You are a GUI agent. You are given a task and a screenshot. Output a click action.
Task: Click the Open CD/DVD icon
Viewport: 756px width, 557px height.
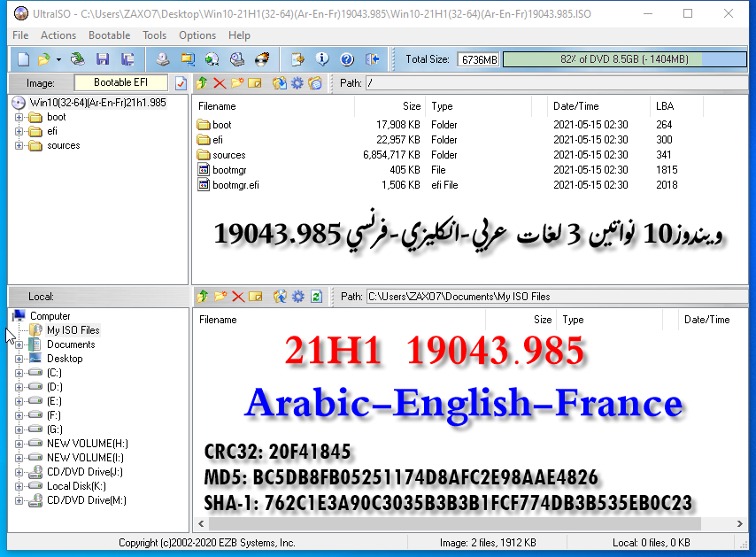[78, 59]
